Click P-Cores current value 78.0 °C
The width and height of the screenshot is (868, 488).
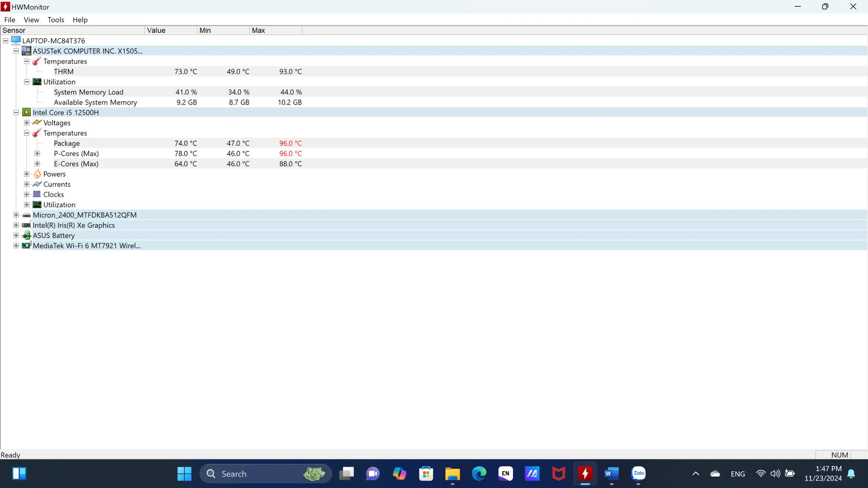[x=186, y=154]
